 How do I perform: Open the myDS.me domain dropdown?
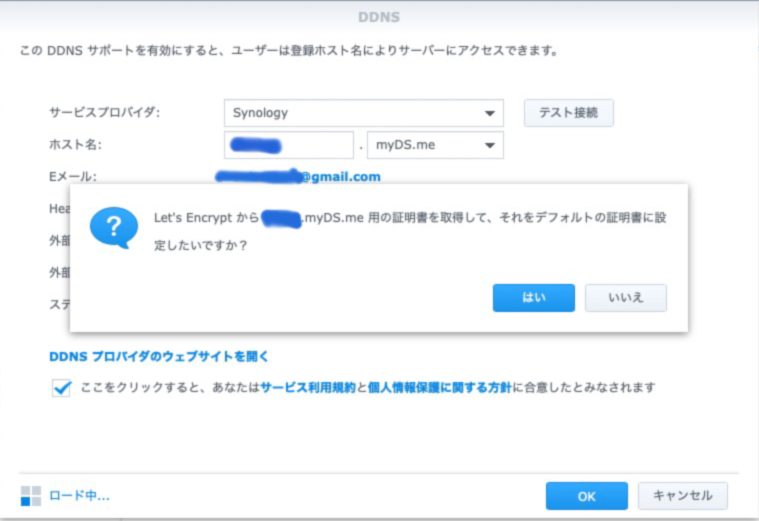(x=435, y=145)
